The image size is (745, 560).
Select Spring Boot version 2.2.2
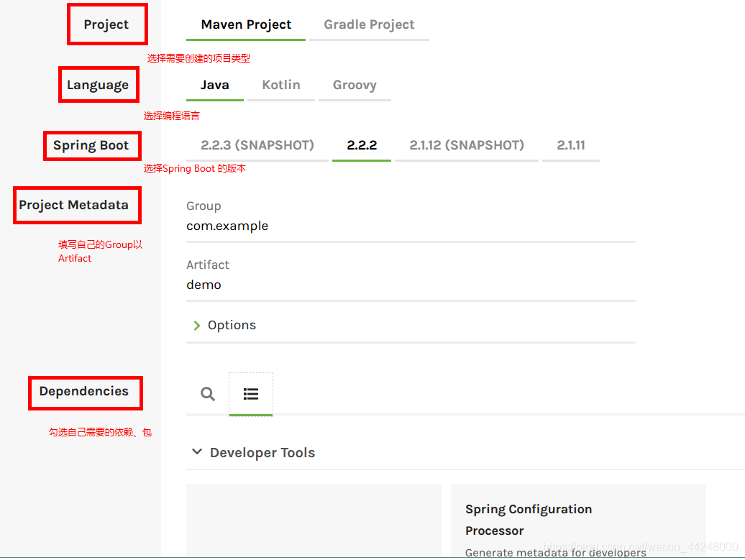pyautogui.click(x=362, y=145)
